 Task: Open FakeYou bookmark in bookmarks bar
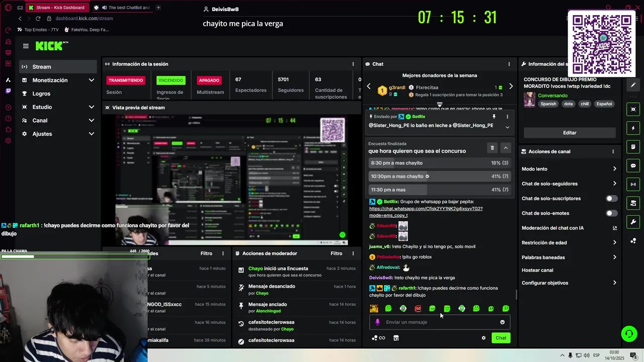tap(86, 30)
